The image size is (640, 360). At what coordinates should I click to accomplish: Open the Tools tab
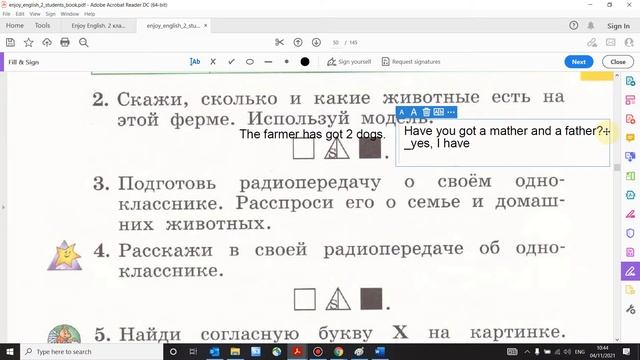coord(42,25)
